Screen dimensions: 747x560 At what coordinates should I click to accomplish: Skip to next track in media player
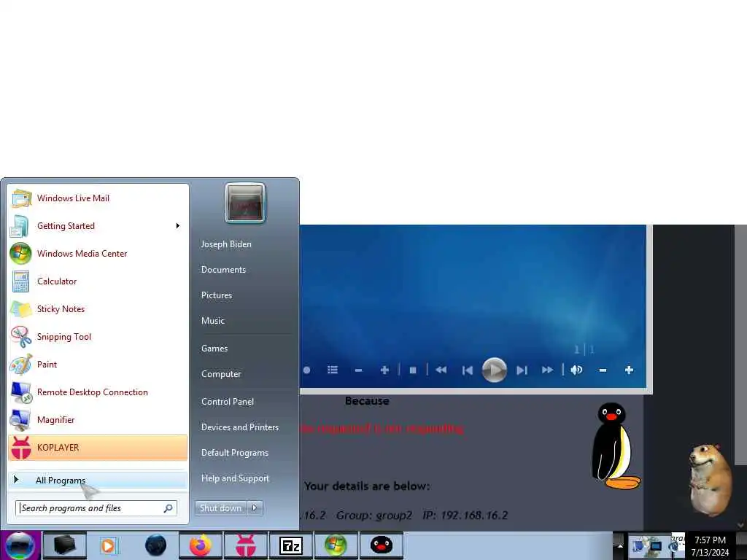522,370
